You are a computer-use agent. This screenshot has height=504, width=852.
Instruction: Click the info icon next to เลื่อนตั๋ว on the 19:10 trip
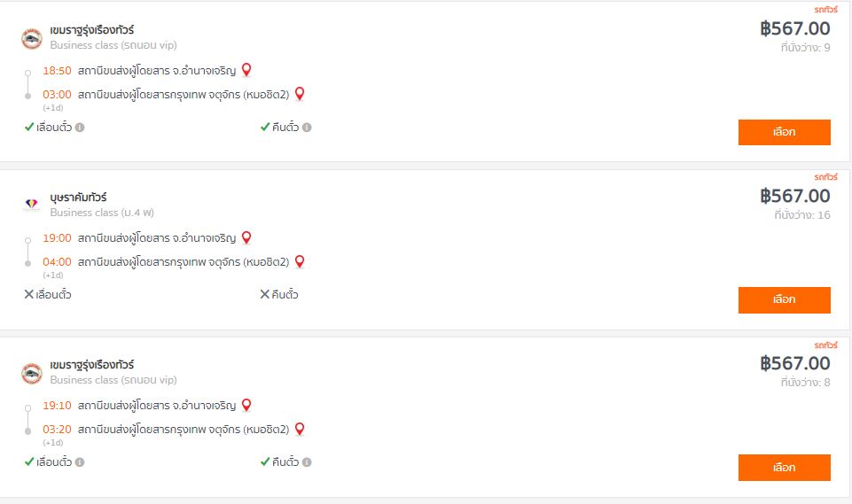tap(80, 462)
